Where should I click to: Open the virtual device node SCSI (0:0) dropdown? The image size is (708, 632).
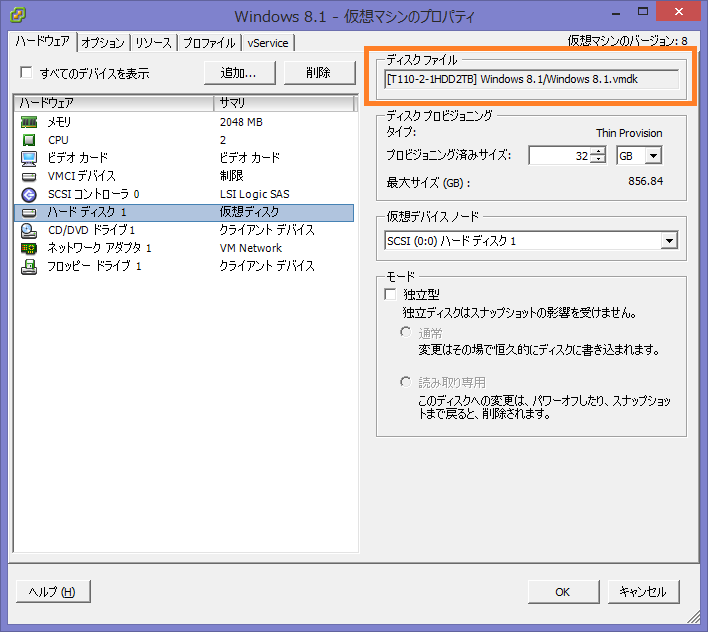click(669, 241)
